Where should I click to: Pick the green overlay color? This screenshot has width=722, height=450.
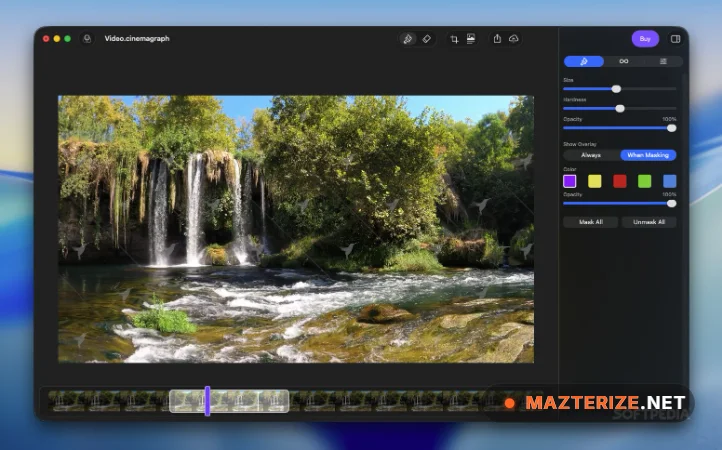[x=645, y=181]
